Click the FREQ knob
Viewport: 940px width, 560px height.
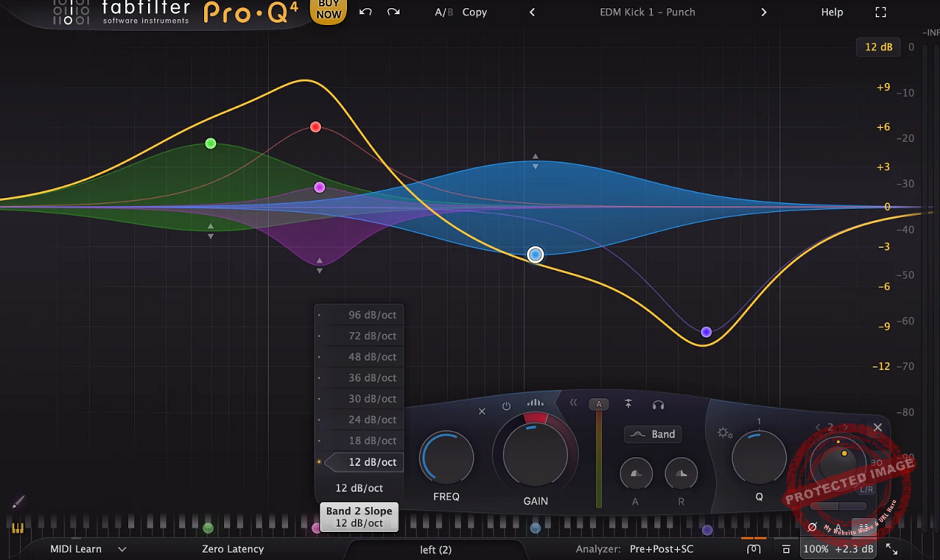(447, 458)
